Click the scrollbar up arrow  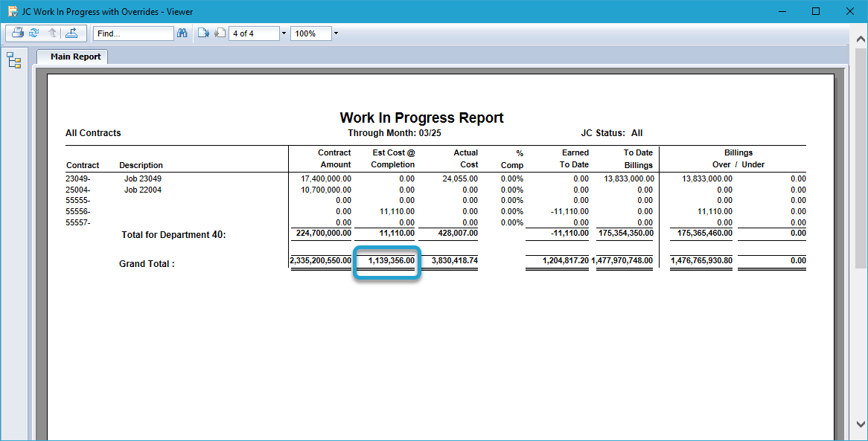click(x=861, y=39)
